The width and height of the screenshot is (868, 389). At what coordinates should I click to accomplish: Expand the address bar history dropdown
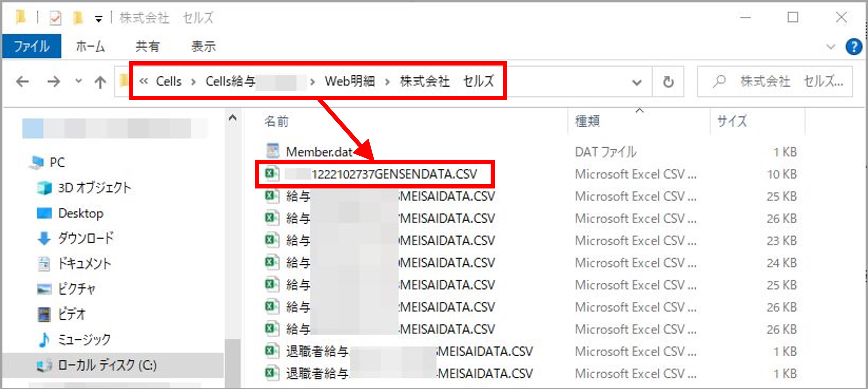637,82
